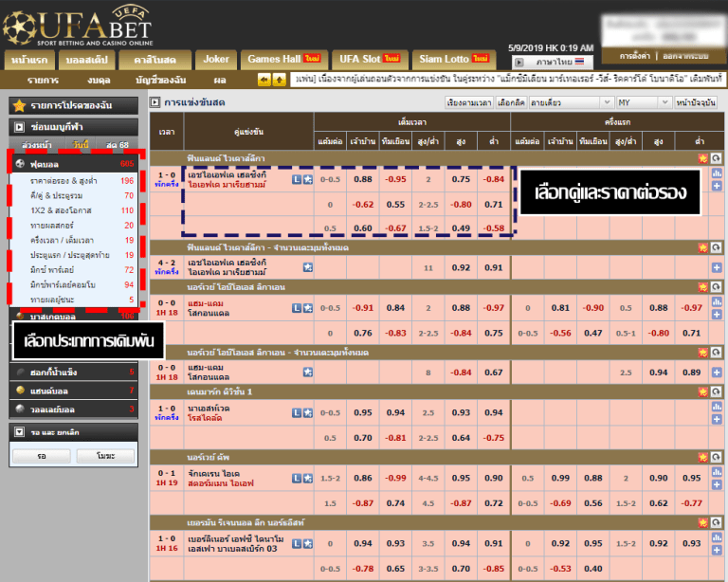Open the Siam Lotto tab
This screenshot has width=728, height=582.
click(x=454, y=60)
